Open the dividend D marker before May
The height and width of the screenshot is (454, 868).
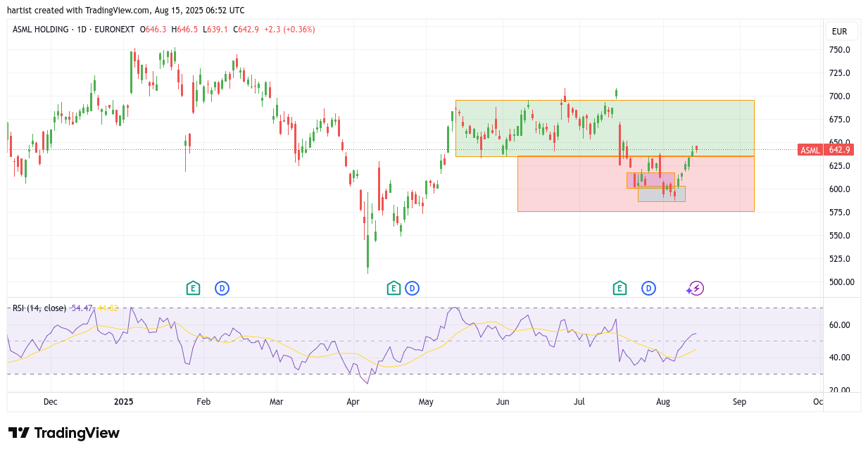(x=412, y=288)
